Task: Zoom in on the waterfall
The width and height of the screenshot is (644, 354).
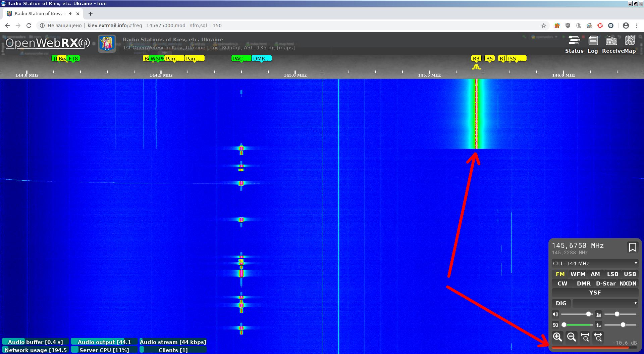Action: tap(557, 337)
